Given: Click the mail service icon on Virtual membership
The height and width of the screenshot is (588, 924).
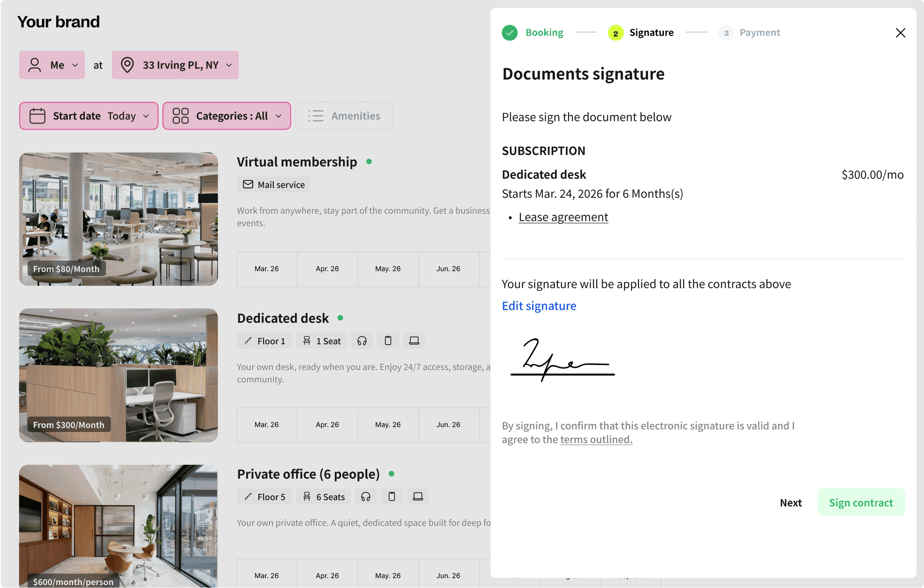Looking at the screenshot, I should [x=248, y=184].
